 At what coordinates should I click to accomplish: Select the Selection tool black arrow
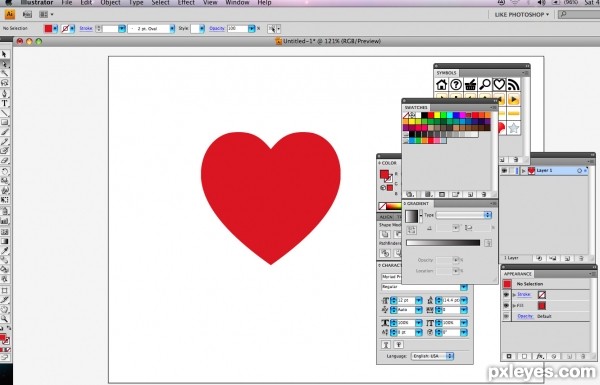4,55
